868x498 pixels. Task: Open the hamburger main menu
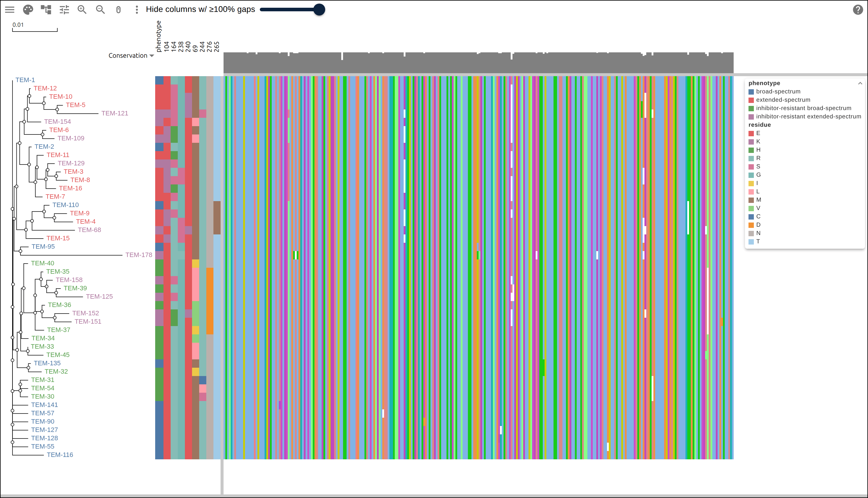pyautogui.click(x=10, y=10)
